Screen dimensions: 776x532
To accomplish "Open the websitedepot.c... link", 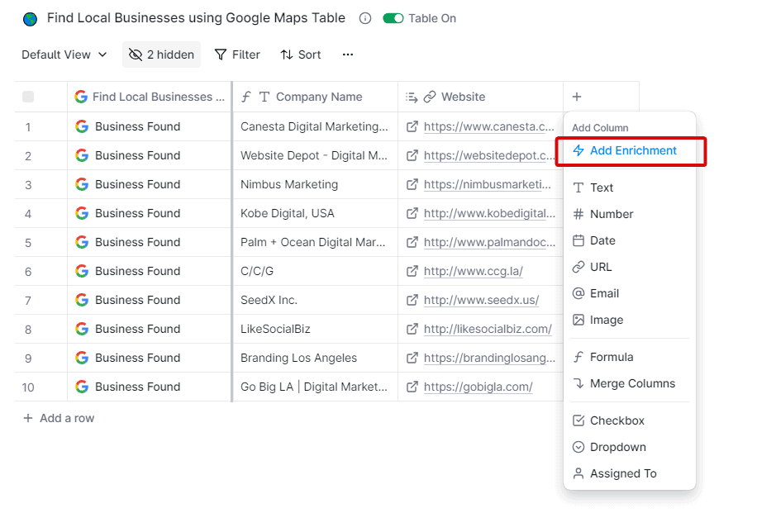I will coord(489,155).
